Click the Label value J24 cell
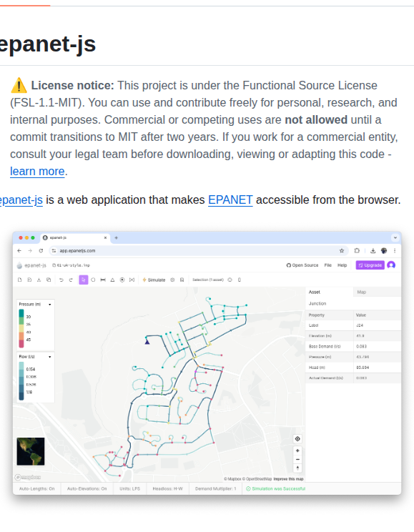The height and width of the screenshot is (532, 414). point(377,325)
